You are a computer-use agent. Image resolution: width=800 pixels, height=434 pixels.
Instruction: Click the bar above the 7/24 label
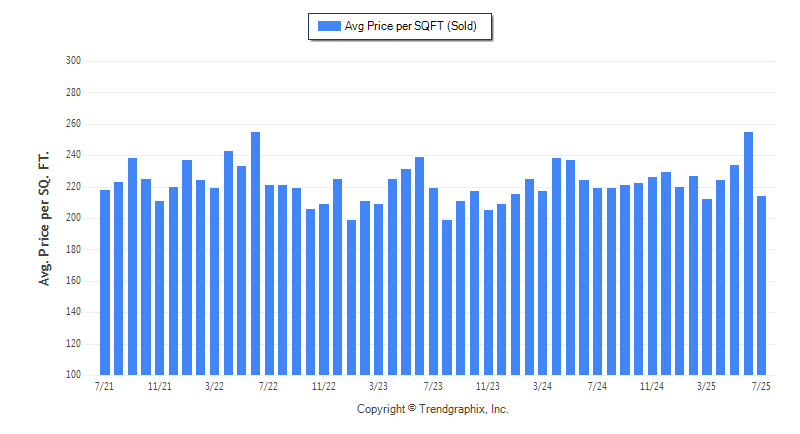(x=597, y=282)
